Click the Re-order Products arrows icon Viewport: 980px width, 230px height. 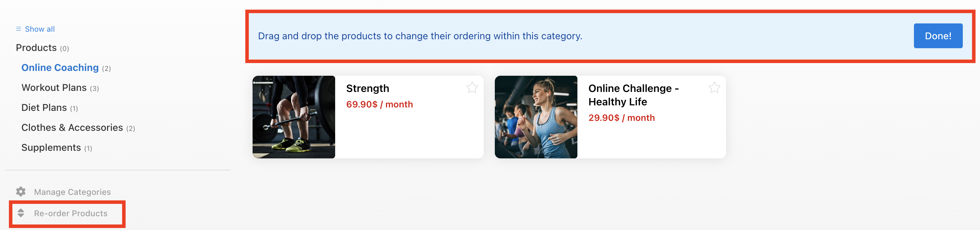21,213
